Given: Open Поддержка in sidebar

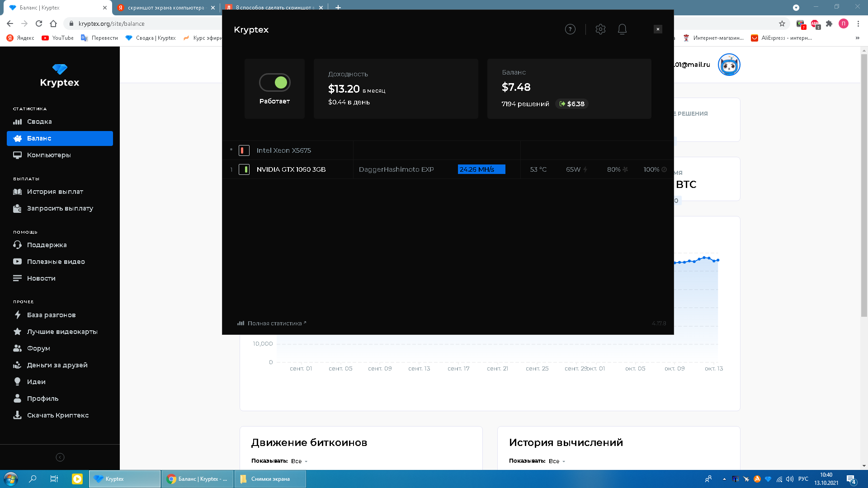Looking at the screenshot, I should [x=60, y=245].
